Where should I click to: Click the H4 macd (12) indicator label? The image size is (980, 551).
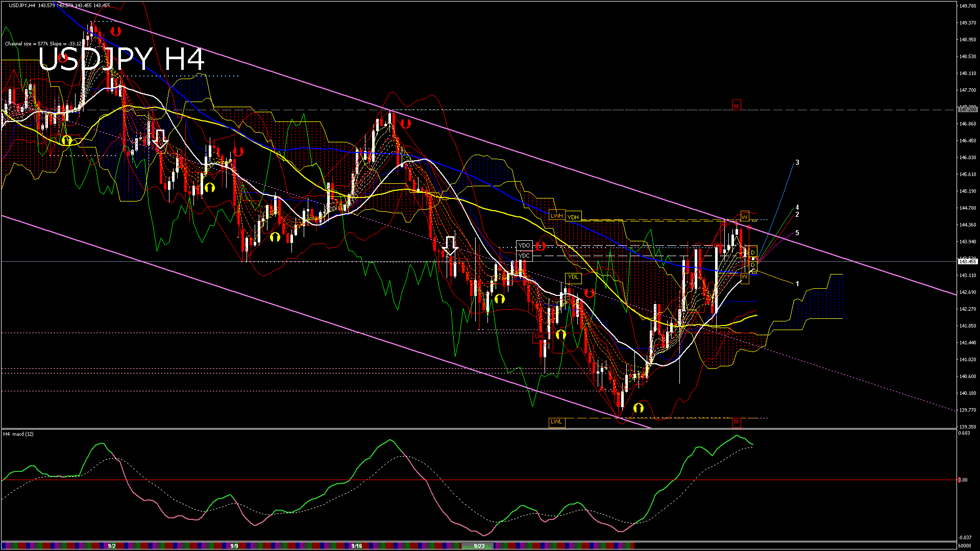click(x=18, y=434)
